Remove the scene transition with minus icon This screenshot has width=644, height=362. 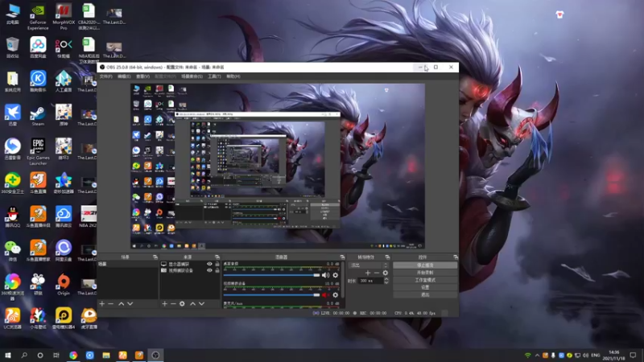(376, 273)
